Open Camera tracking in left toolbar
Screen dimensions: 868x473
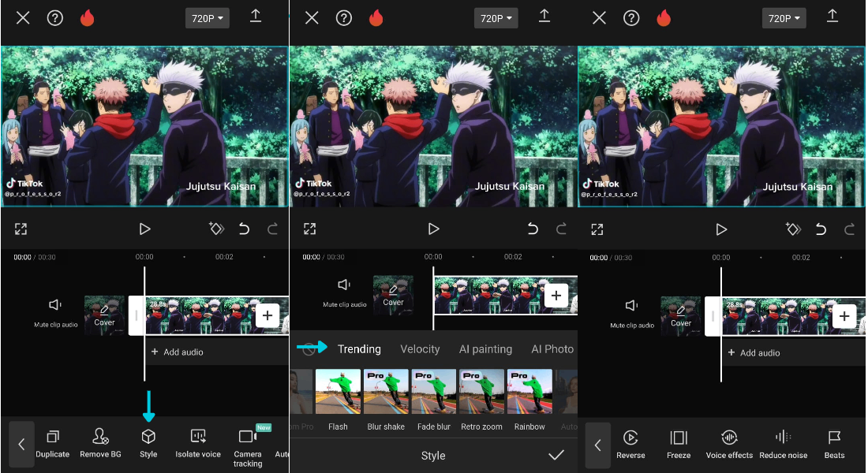pos(248,447)
